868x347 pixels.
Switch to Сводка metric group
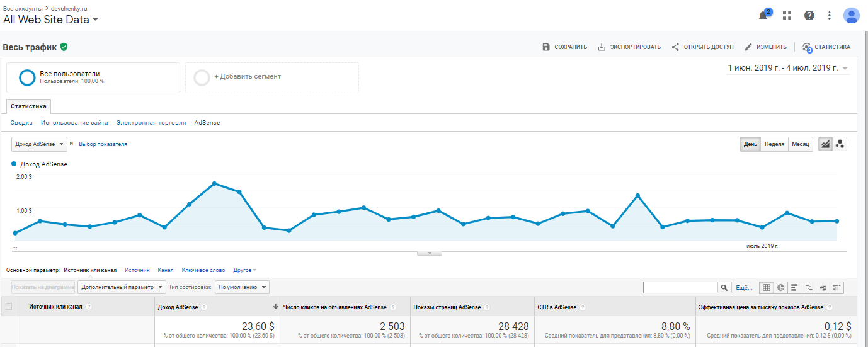[x=21, y=123]
